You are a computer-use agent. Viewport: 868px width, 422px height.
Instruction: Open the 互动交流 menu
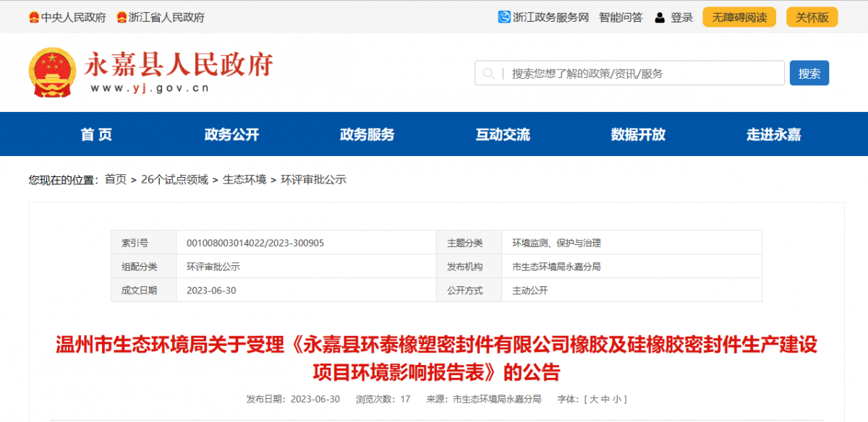[x=502, y=134]
